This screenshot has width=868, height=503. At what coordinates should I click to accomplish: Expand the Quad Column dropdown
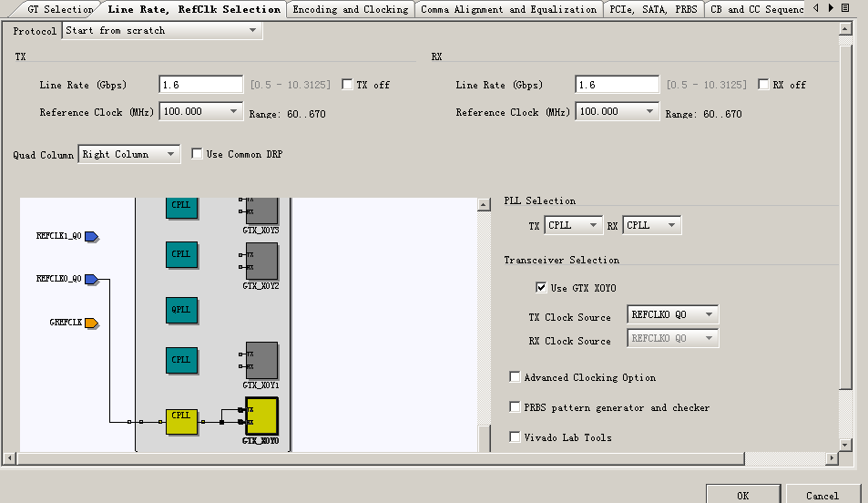tap(129, 155)
